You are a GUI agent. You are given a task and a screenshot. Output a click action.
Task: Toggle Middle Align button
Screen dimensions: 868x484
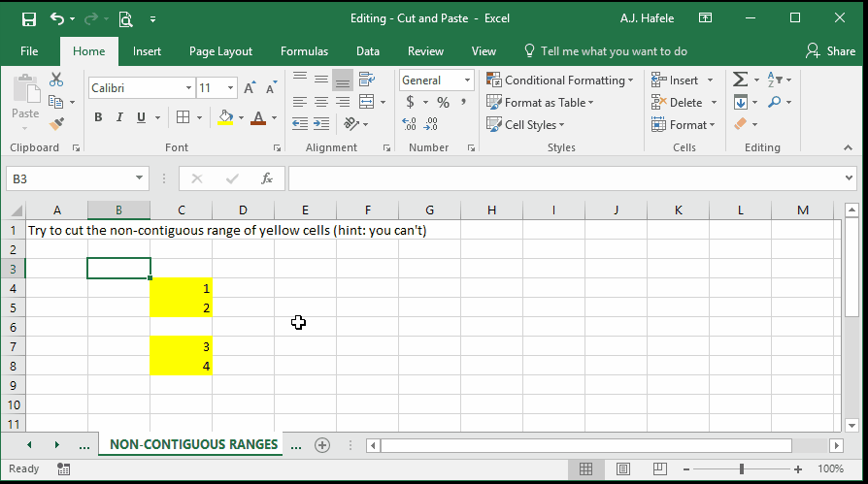(x=321, y=80)
